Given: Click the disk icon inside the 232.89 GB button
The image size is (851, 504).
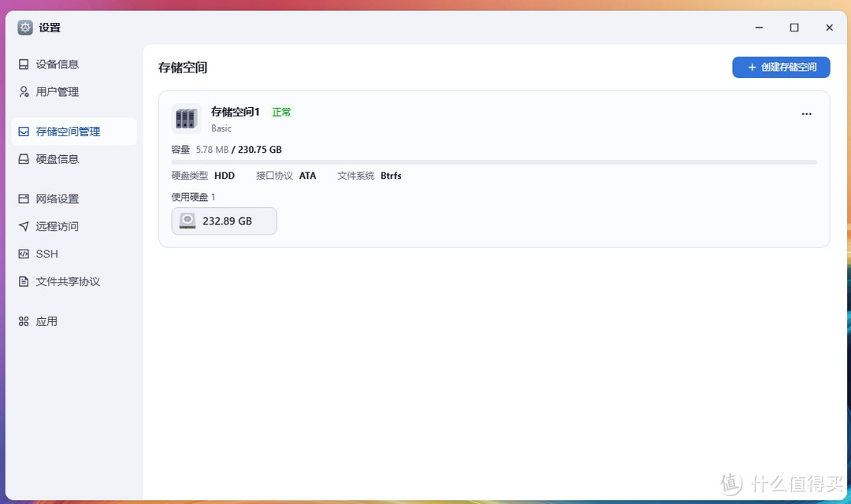Looking at the screenshot, I should coord(187,220).
